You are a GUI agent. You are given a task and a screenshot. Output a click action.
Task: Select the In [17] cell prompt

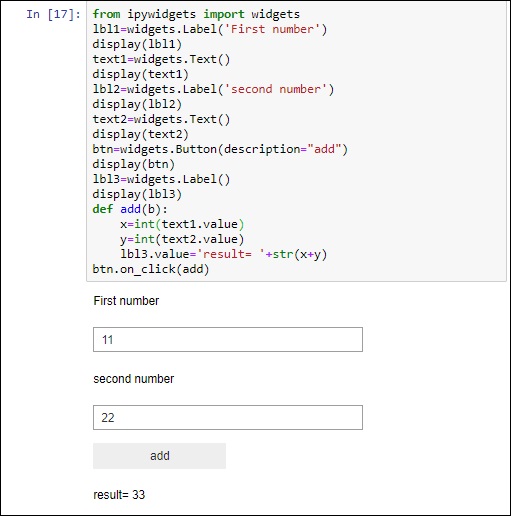tap(53, 14)
